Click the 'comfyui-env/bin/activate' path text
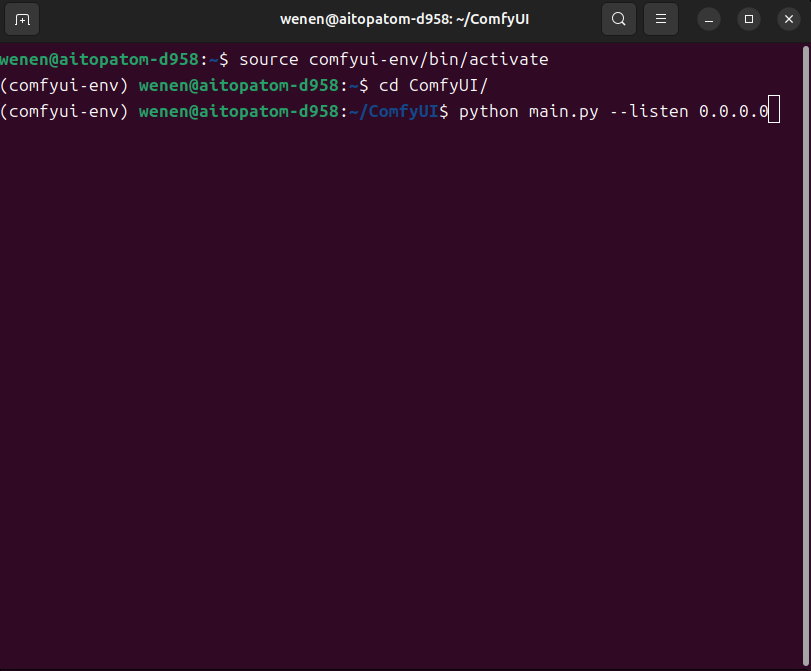 coord(421,60)
